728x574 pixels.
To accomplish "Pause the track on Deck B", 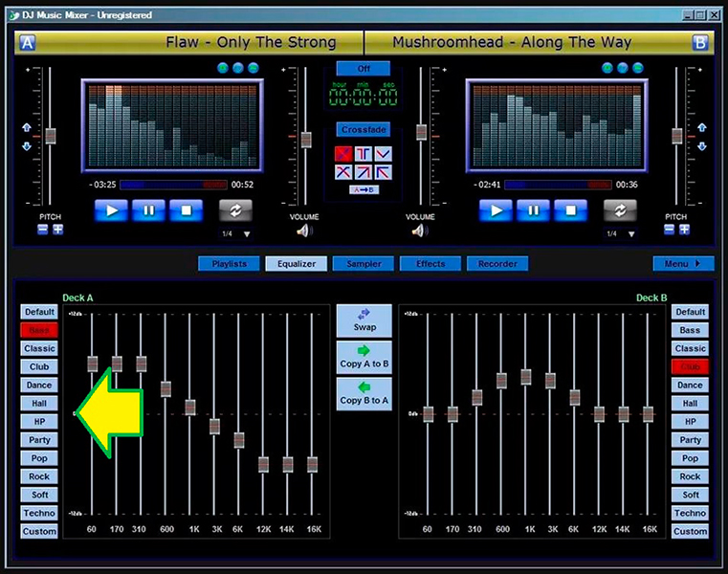I will pyautogui.click(x=533, y=210).
